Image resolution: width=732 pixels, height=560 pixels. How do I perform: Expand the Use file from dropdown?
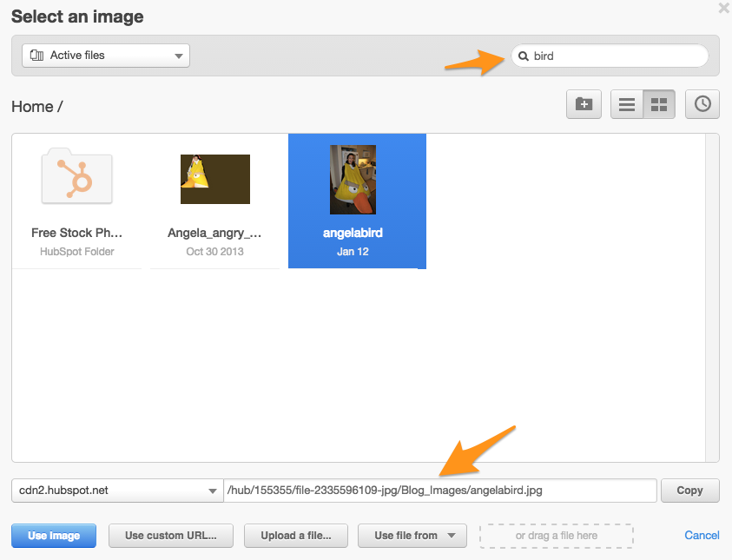pyautogui.click(x=412, y=536)
